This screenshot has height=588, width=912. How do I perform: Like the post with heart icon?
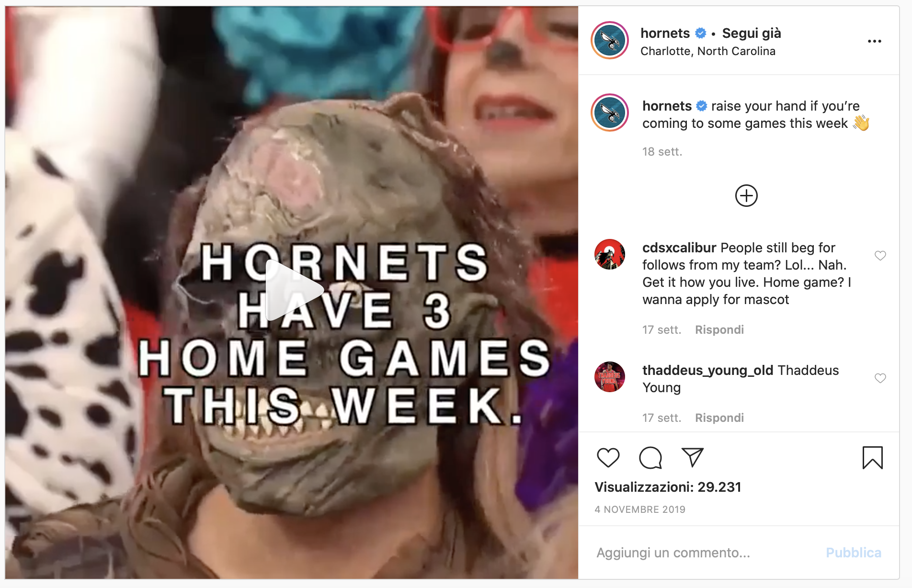tap(608, 457)
